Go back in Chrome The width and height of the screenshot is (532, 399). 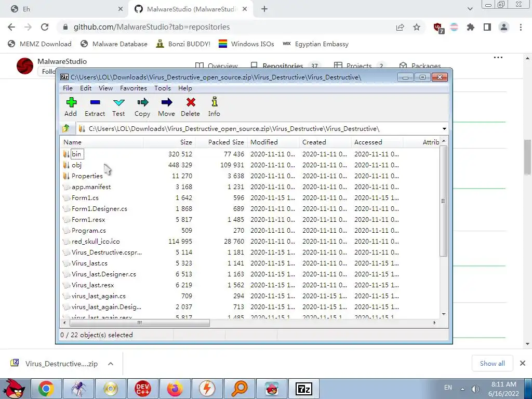[x=11, y=27]
